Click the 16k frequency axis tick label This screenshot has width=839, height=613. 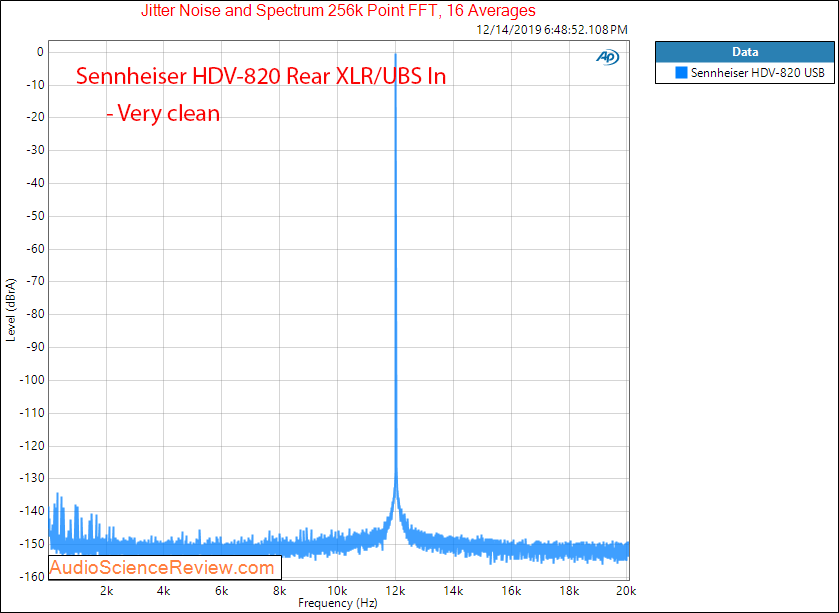[511, 591]
